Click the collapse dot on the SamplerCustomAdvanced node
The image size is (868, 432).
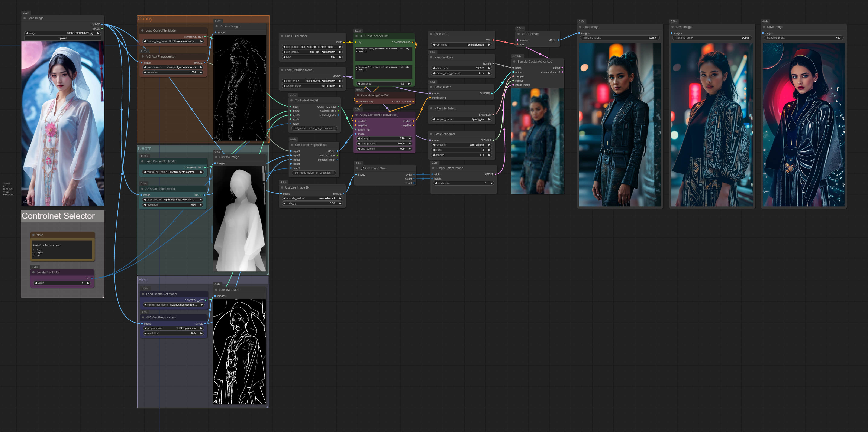pos(514,62)
